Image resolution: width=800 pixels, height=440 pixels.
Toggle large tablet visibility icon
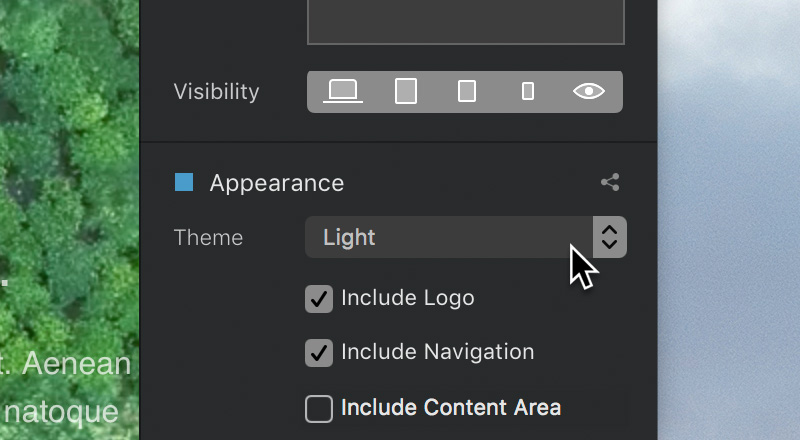[406, 91]
